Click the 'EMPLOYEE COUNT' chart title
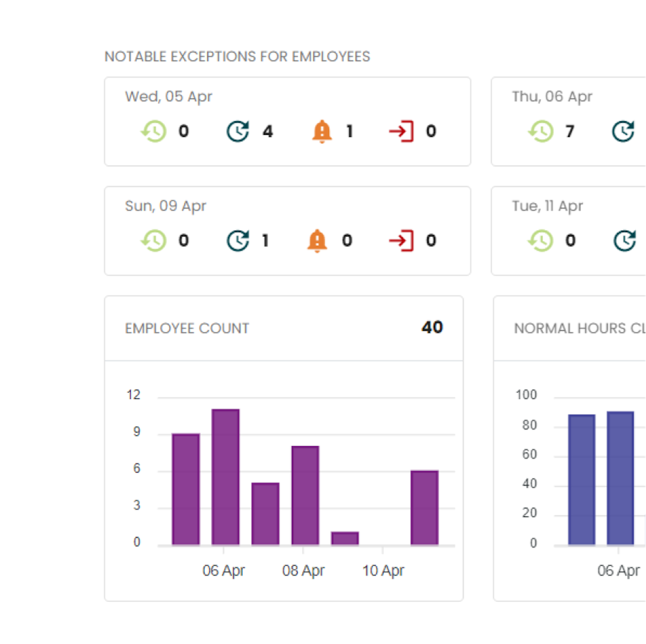The image size is (646, 644). (187, 328)
